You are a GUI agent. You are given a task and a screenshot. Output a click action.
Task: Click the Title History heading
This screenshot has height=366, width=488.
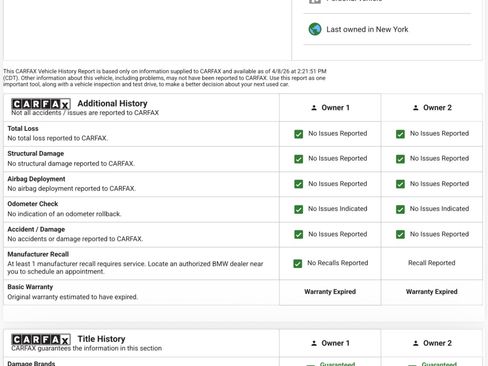[101, 339]
